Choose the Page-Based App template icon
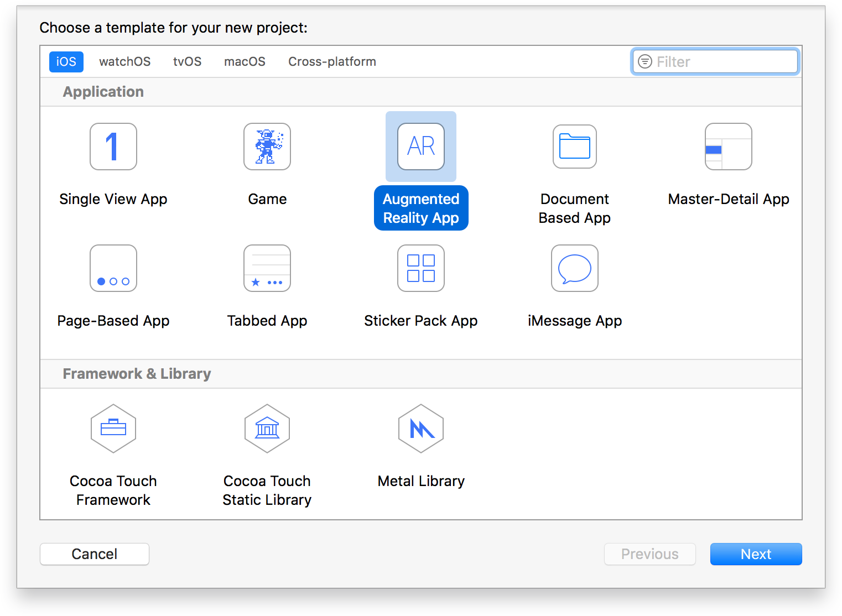 [x=113, y=268]
